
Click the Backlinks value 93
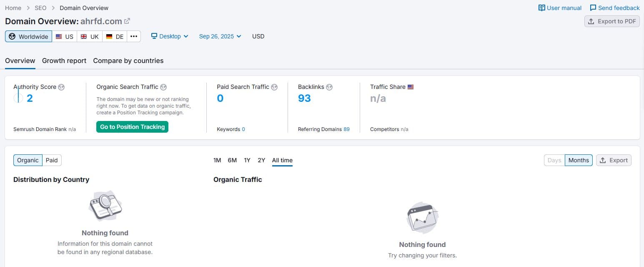[304, 98]
